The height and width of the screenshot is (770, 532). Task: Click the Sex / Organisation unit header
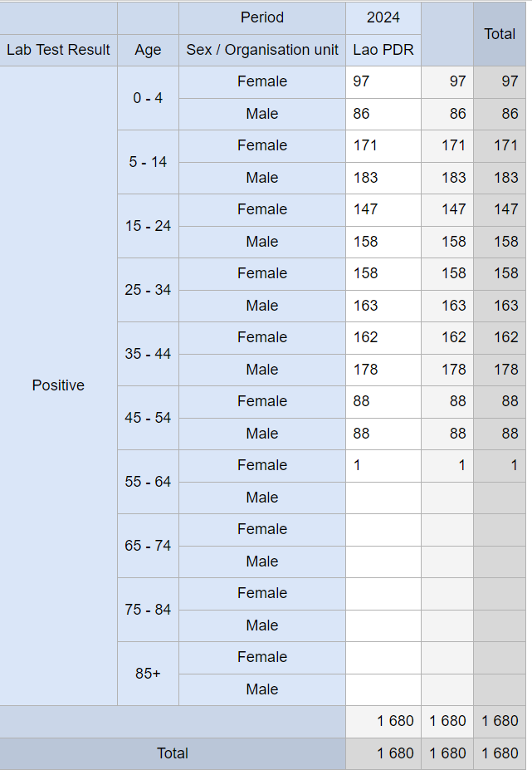pos(262,50)
